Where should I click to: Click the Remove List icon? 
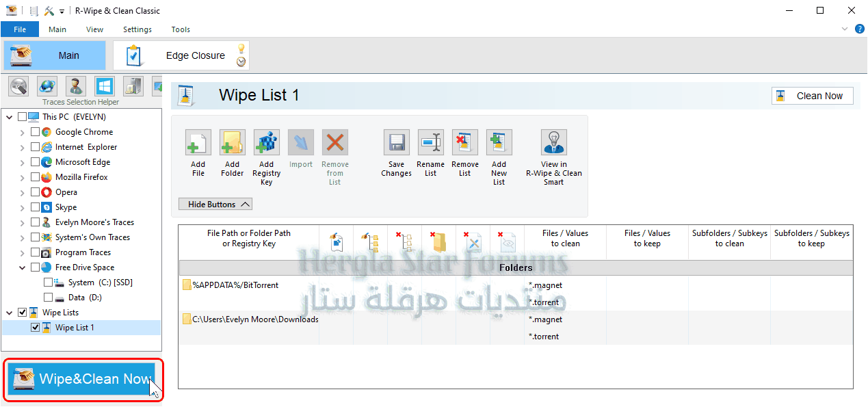[x=465, y=143]
